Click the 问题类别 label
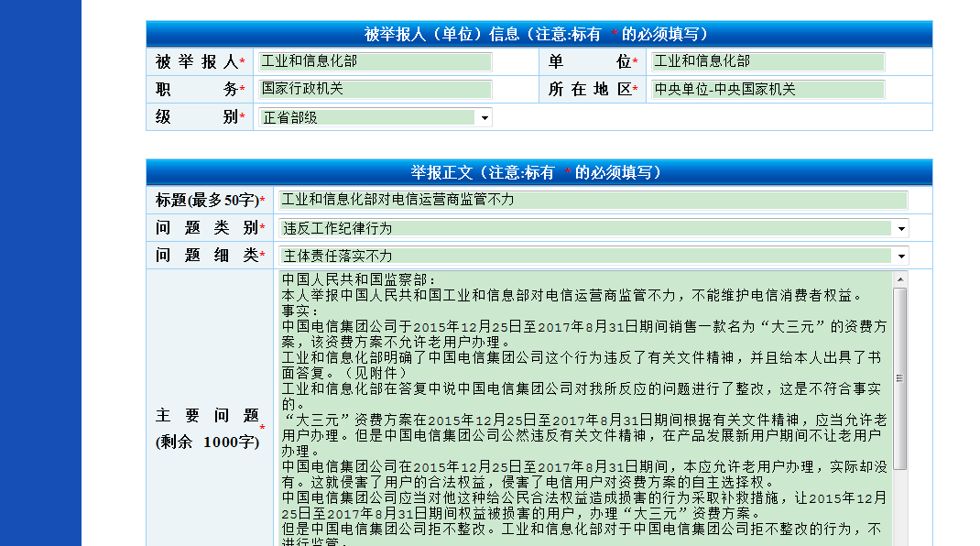Screen dimensions: 980x546 click(207, 228)
